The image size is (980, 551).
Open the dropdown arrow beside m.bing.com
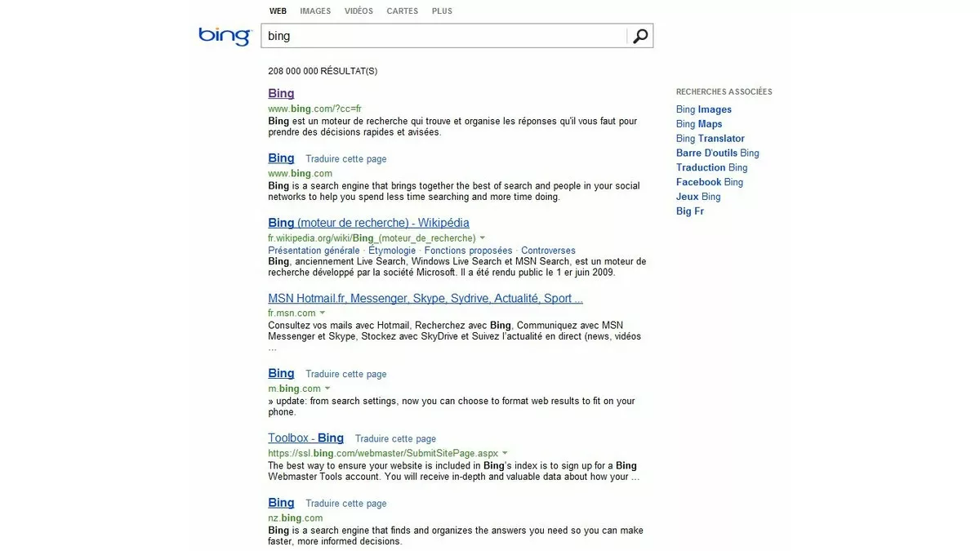327,389
